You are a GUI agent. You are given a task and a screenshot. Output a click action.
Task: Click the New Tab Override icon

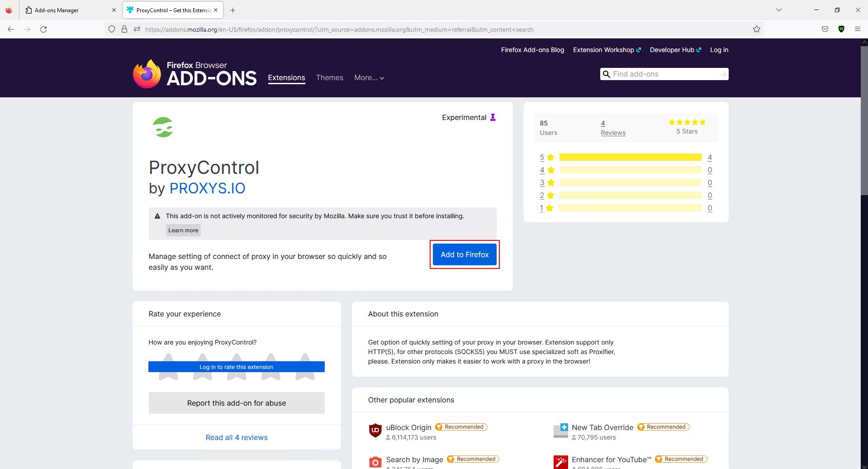(x=561, y=431)
